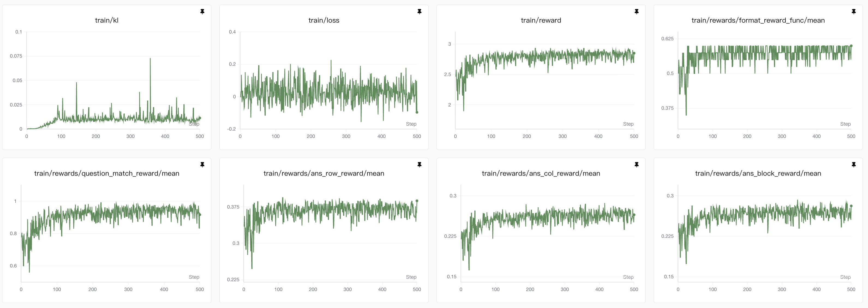Click train/rewards/question_match_reward/mean title

click(106, 173)
